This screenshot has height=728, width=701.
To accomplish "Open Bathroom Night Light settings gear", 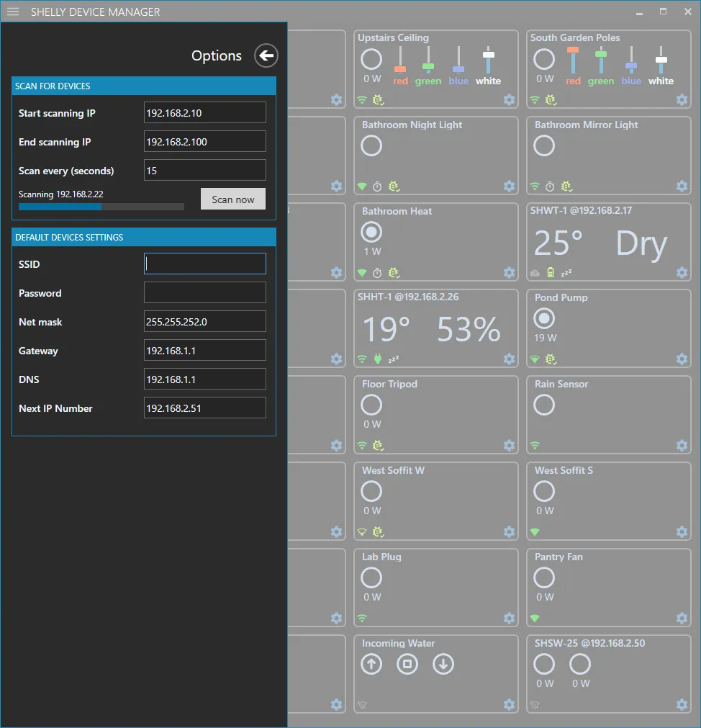I will pos(509,187).
